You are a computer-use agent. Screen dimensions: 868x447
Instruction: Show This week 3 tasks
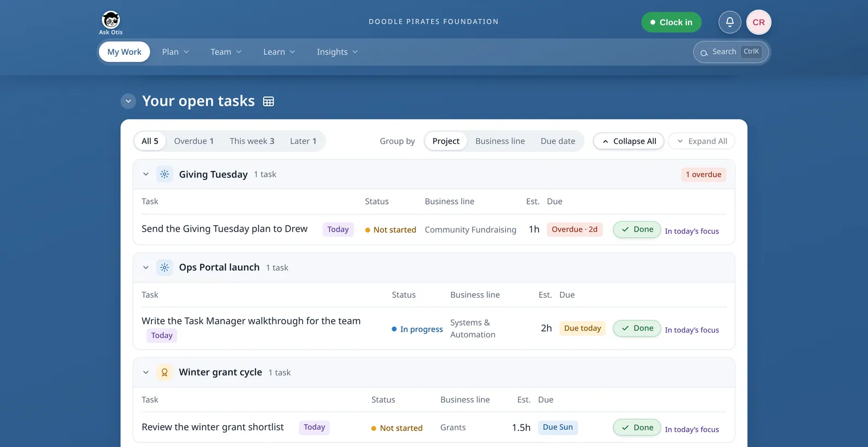[252, 141]
